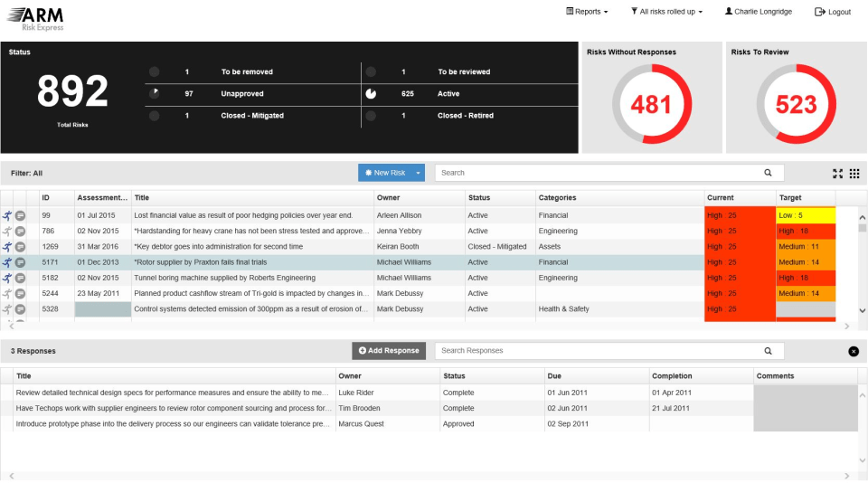Expand risk grid to full screen
The width and height of the screenshot is (868, 483).
pyautogui.click(x=837, y=174)
